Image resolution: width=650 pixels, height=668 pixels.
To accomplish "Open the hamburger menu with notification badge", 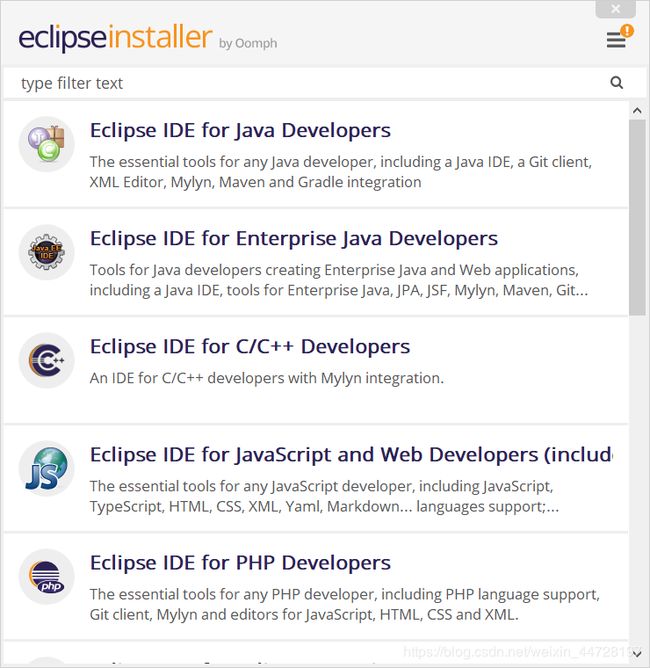I will coord(619,37).
